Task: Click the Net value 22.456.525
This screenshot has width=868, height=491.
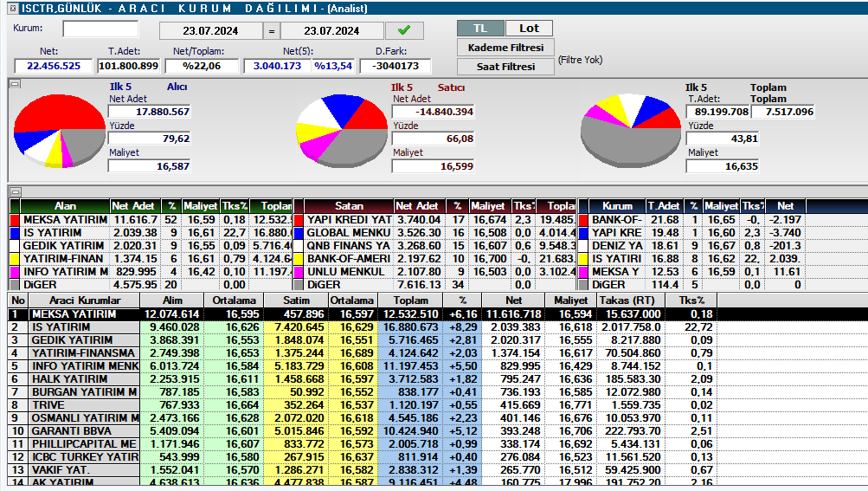Action: click(54, 66)
